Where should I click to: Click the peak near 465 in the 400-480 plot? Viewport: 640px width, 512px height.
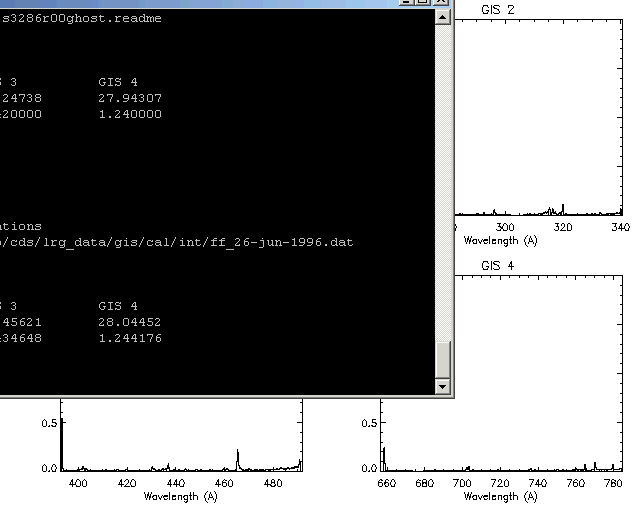pos(238,459)
